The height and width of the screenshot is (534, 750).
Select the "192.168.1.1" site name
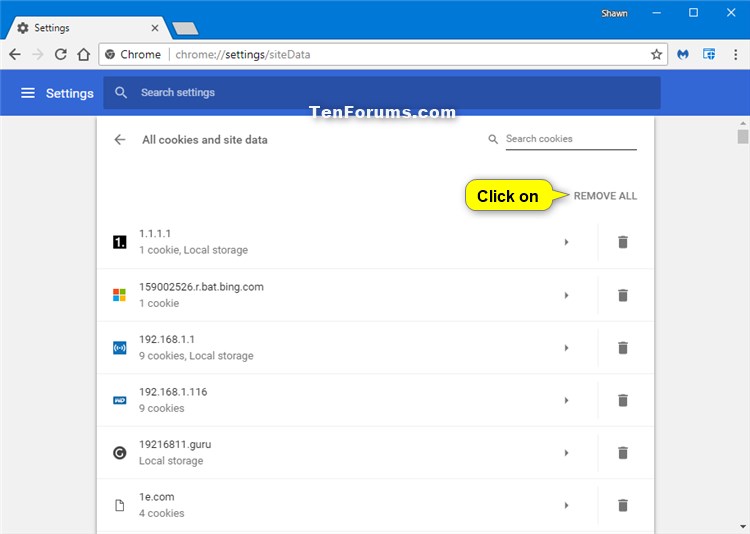(x=166, y=339)
